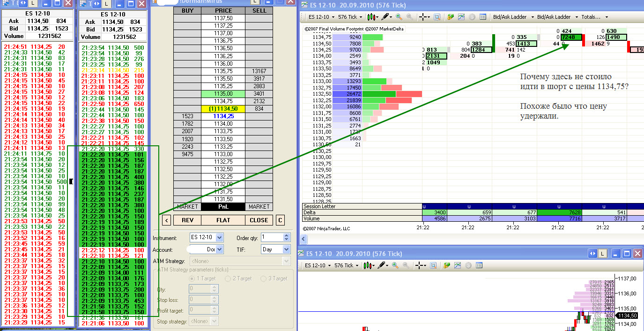Viewport: 644px width, 331px height.
Task: Open the properties table icon in upper chart toolbar
Action: pos(482,17)
